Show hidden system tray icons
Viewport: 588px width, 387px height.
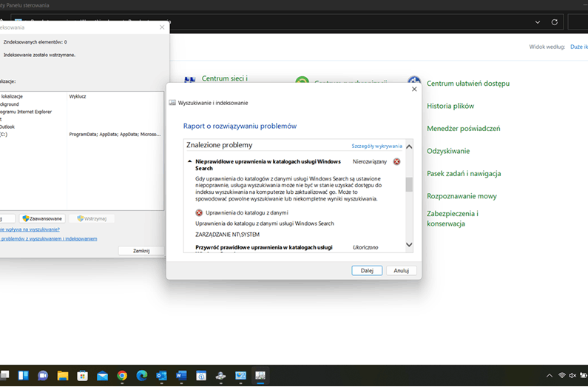[x=550, y=375]
